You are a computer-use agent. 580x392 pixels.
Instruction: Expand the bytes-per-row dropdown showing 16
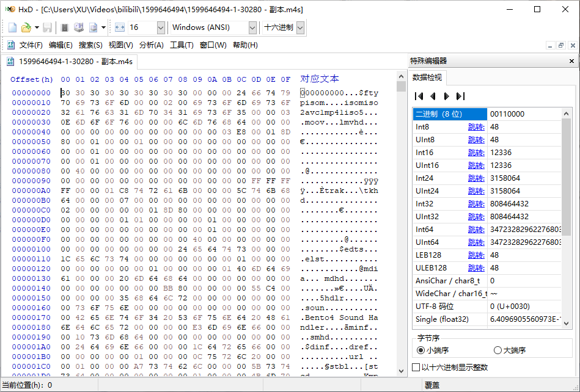pos(161,27)
